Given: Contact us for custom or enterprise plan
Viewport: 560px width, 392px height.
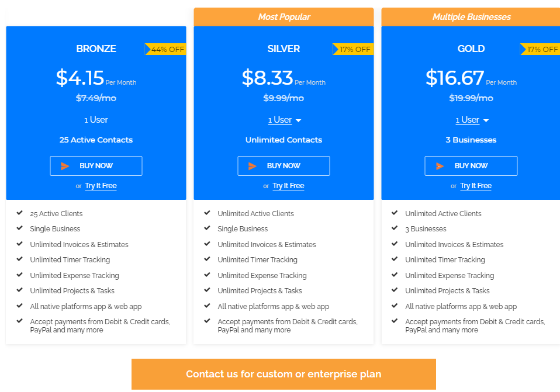Looking at the screenshot, I should (284, 374).
